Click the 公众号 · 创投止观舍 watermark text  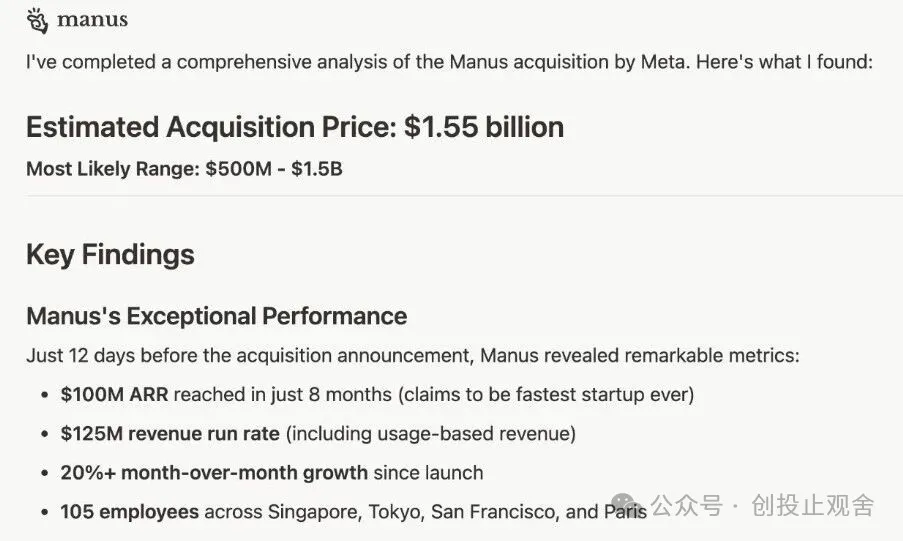(762, 506)
